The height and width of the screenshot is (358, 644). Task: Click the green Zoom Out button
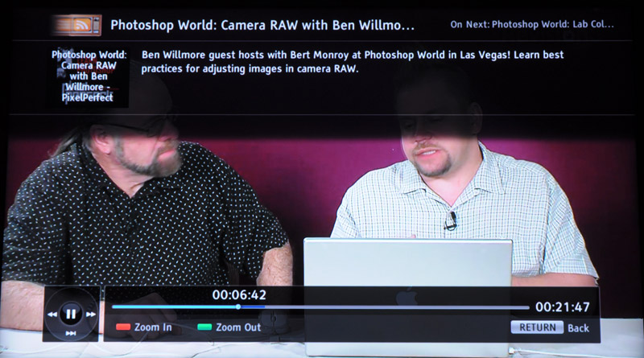(x=229, y=327)
